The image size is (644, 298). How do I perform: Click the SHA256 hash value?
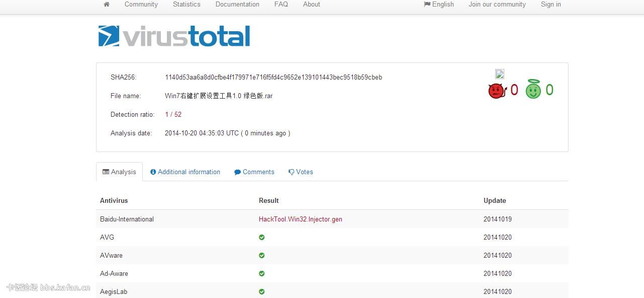click(x=273, y=78)
